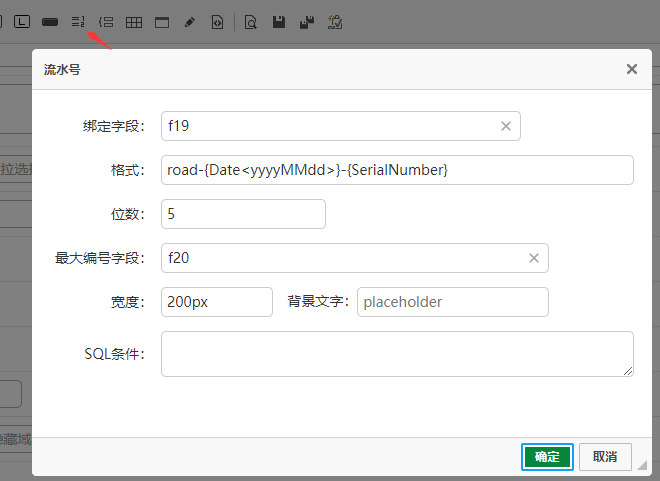This screenshot has height=481, width=660.
Task: Focus the 宽度 width field
Action: click(x=217, y=302)
